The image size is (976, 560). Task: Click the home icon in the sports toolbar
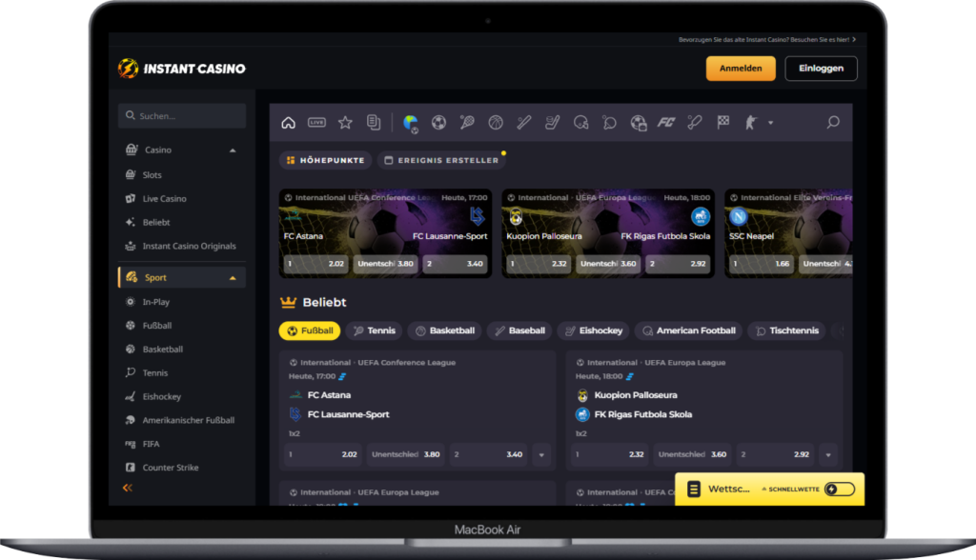point(289,123)
